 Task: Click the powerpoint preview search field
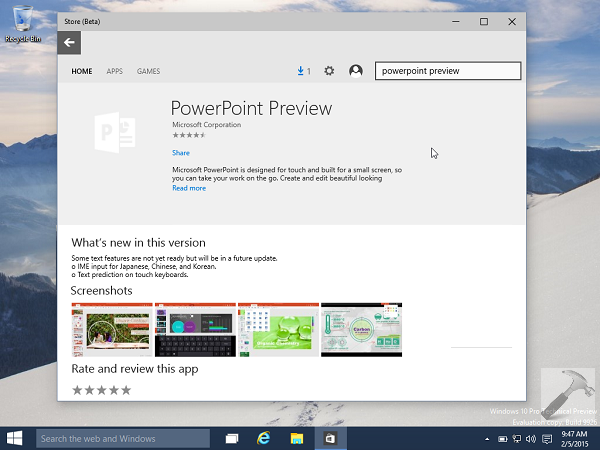pos(447,71)
